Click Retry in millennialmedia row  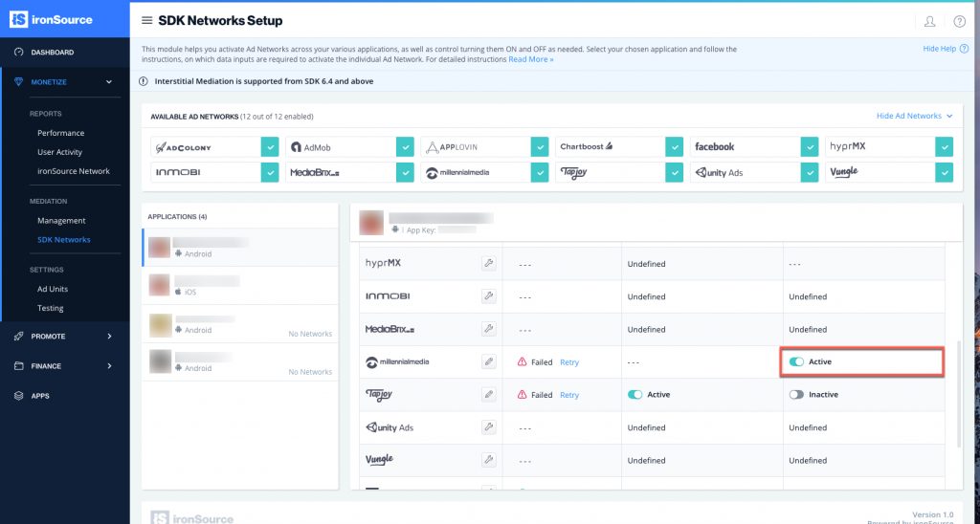tap(569, 362)
